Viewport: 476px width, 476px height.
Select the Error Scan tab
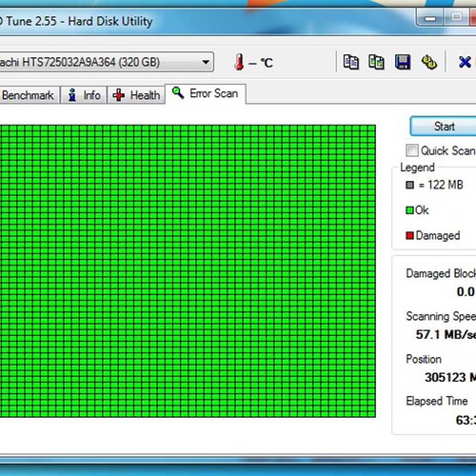point(206,93)
